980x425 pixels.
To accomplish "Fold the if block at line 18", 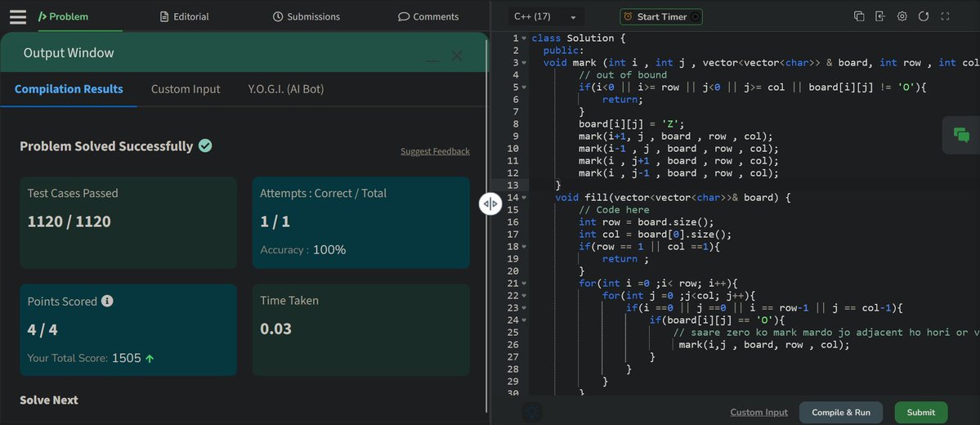I will point(524,247).
